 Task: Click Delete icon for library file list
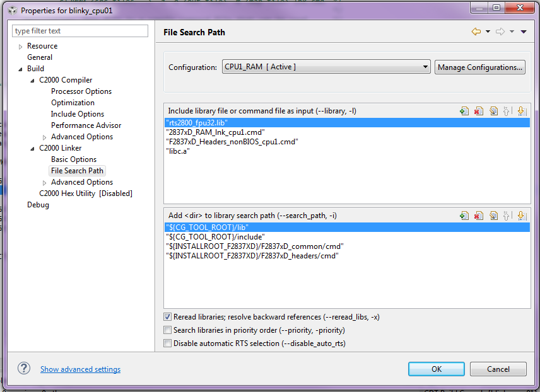pos(479,111)
